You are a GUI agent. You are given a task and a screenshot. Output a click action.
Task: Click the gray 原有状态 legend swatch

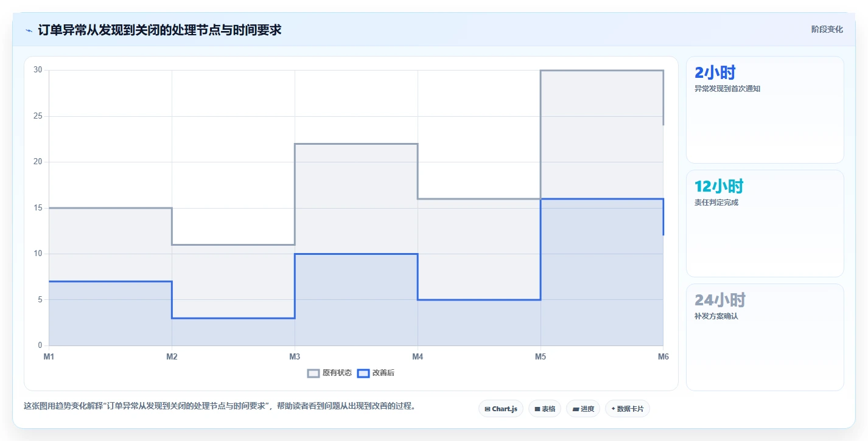point(313,373)
